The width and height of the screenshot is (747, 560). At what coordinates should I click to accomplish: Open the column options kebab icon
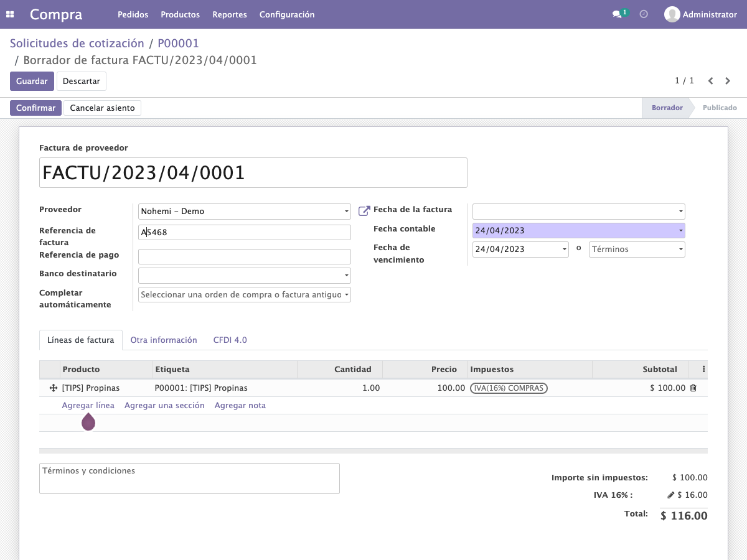pyautogui.click(x=703, y=369)
